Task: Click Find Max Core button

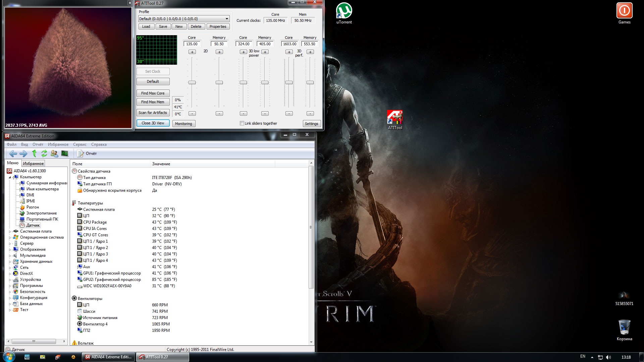Action: 153,93
